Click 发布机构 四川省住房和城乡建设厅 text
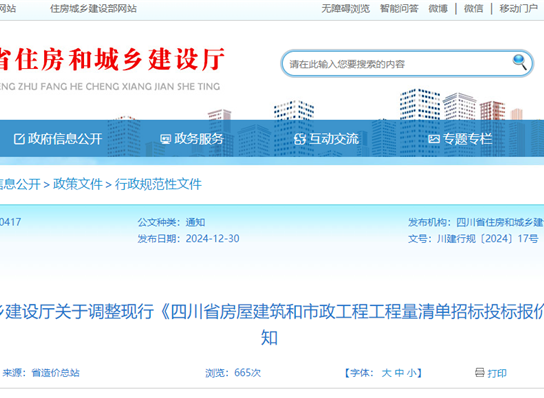Screen dimensions: 544x398 [x=500, y=222]
